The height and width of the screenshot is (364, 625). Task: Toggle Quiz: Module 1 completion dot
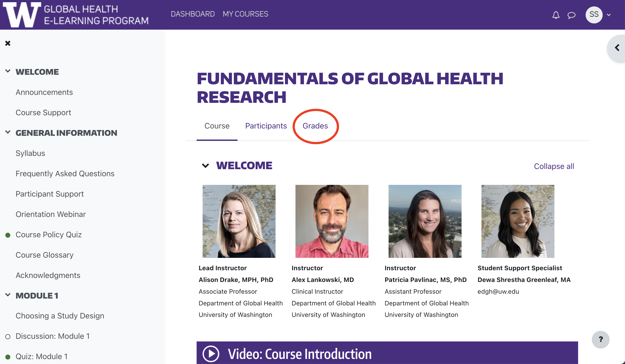(x=8, y=357)
